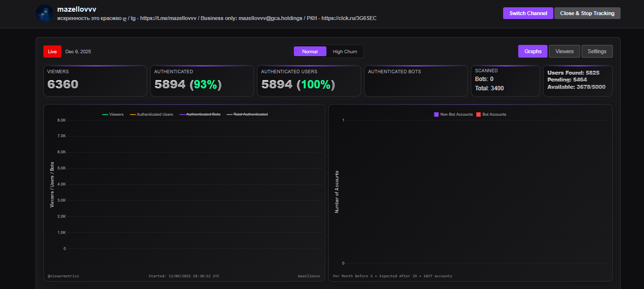
Task: Click the Scanned Total: 3400 entry
Action: (x=489, y=88)
